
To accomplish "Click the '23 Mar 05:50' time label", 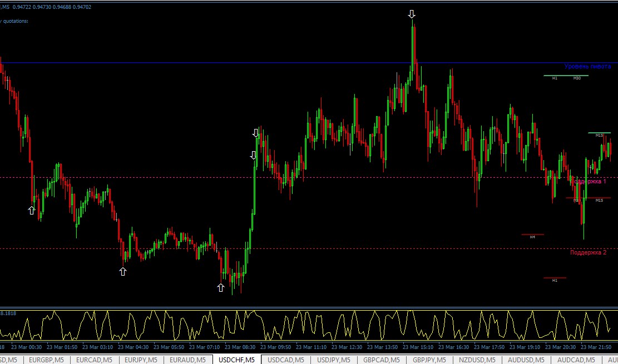I will pos(169,347).
